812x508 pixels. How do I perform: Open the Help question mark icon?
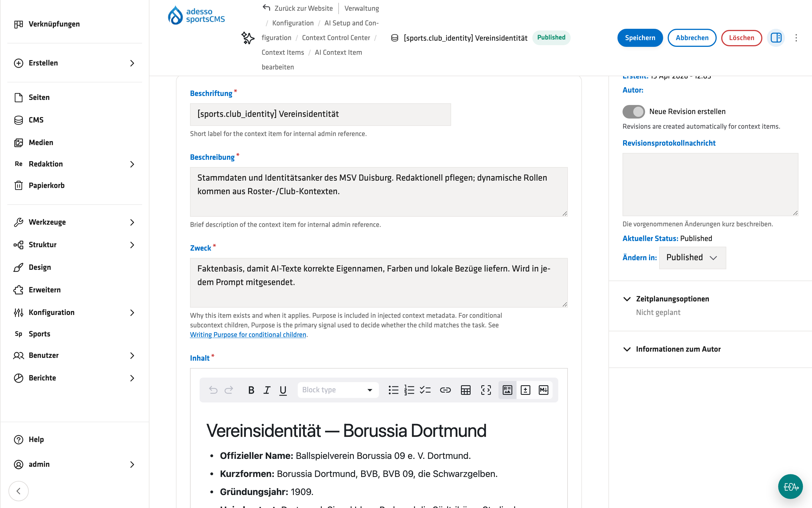[18, 439]
